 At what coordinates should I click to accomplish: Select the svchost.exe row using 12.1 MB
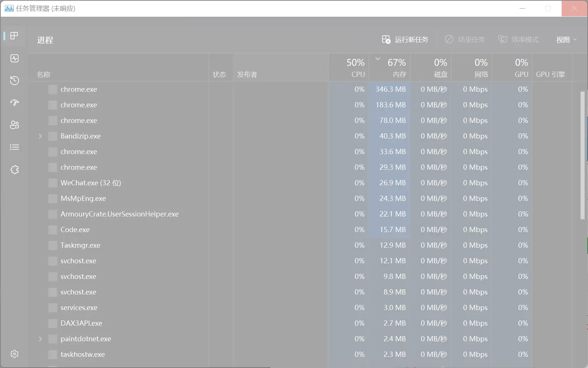coord(300,261)
